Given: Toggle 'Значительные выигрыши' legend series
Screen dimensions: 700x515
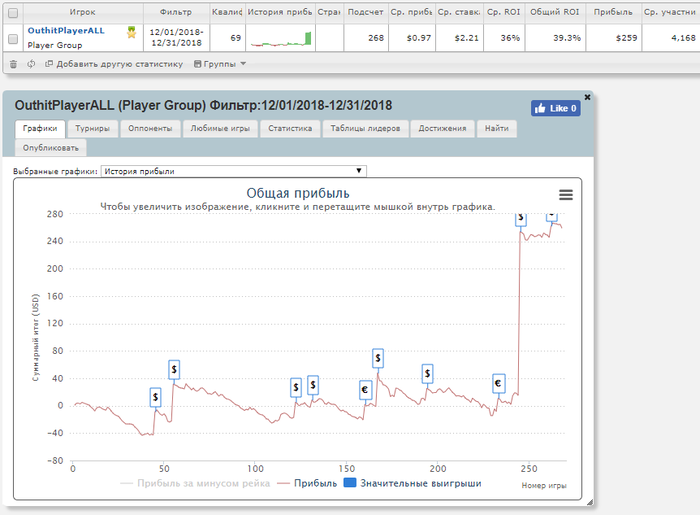Looking at the screenshot, I should coord(412,483).
